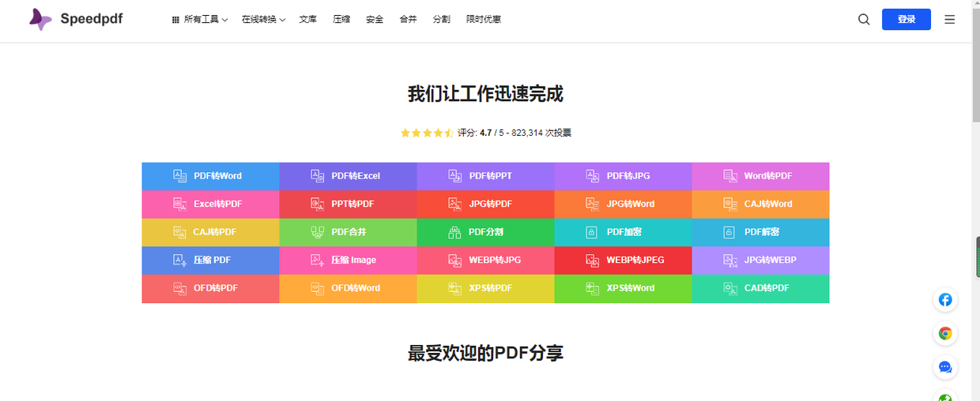Click the 压缩 PDF compress icon

(x=180, y=260)
